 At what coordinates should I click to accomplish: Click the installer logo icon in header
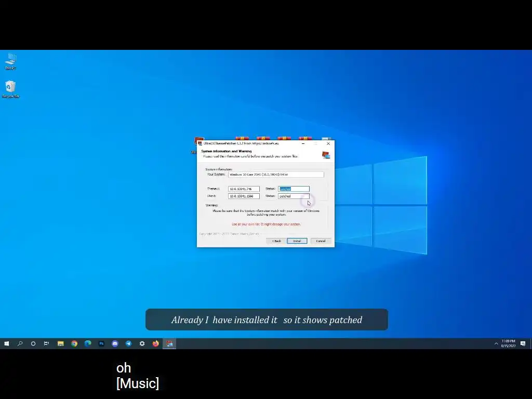pyautogui.click(x=326, y=155)
